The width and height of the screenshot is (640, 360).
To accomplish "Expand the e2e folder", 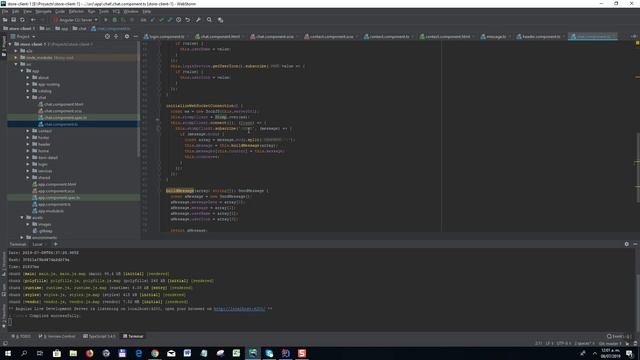I will click(x=16, y=51).
